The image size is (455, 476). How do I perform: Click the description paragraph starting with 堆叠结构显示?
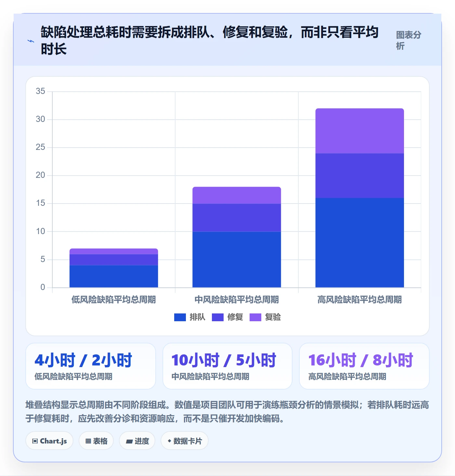pyautogui.click(x=227, y=411)
